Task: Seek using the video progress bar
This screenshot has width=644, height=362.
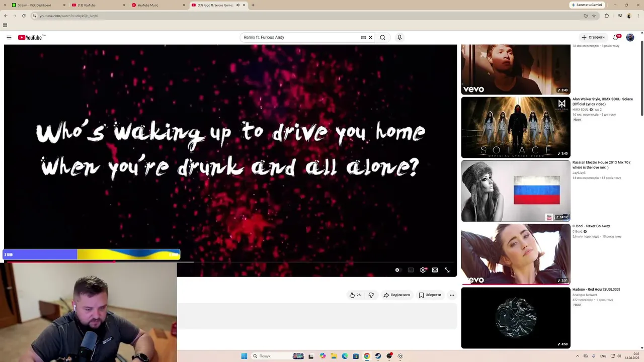Action: click(230, 262)
